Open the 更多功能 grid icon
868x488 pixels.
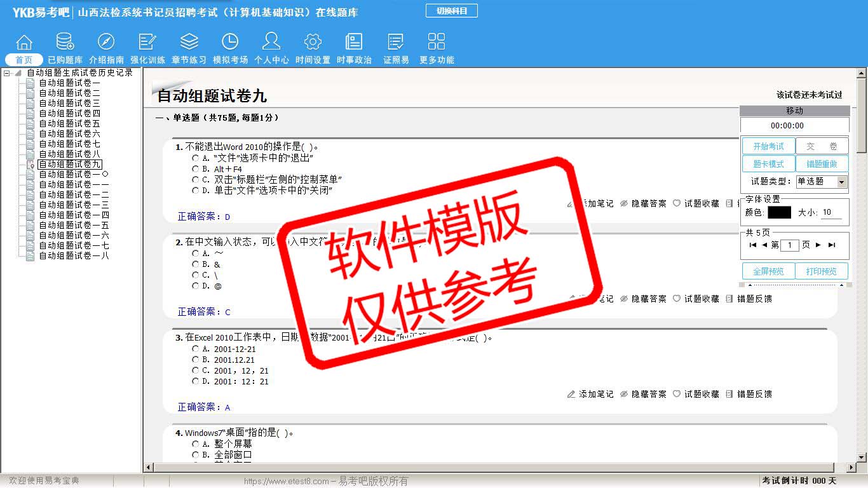pyautogui.click(x=437, y=42)
